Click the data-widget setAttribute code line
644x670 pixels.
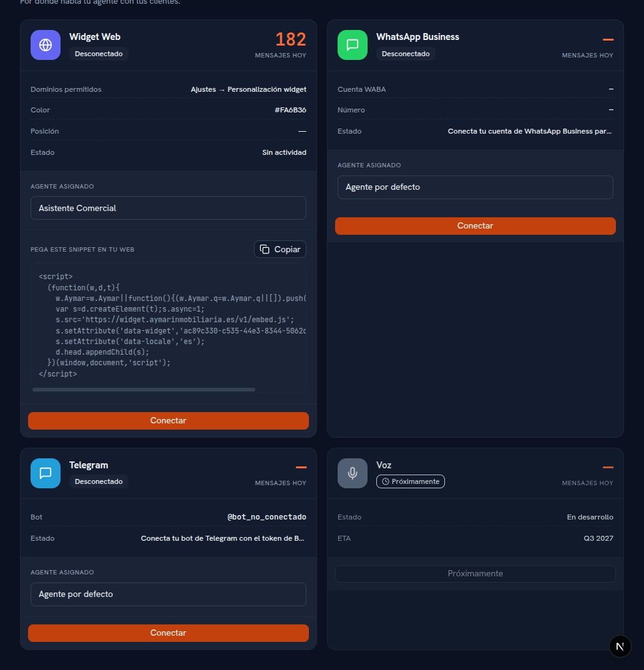pyautogui.click(x=180, y=331)
